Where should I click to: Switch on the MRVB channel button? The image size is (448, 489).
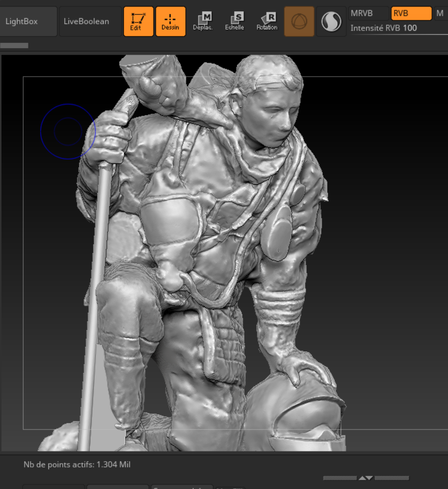368,13
